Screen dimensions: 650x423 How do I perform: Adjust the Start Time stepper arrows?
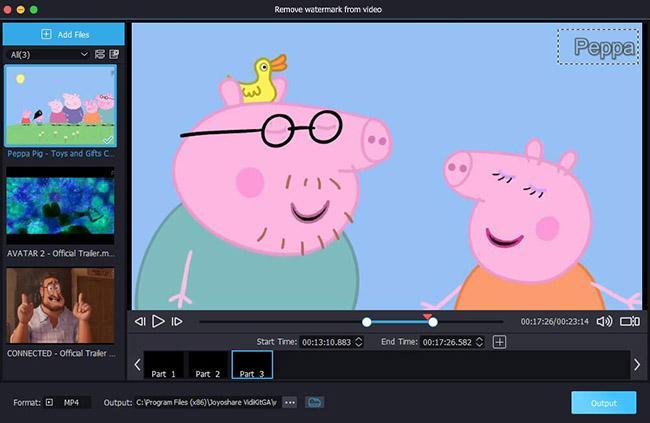(x=359, y=342)
